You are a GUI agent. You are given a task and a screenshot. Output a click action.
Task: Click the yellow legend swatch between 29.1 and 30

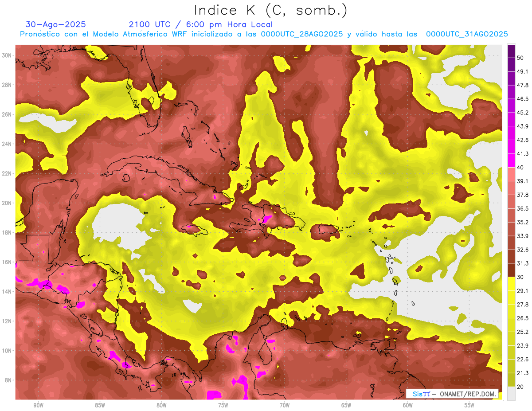[x=512, y=284]
